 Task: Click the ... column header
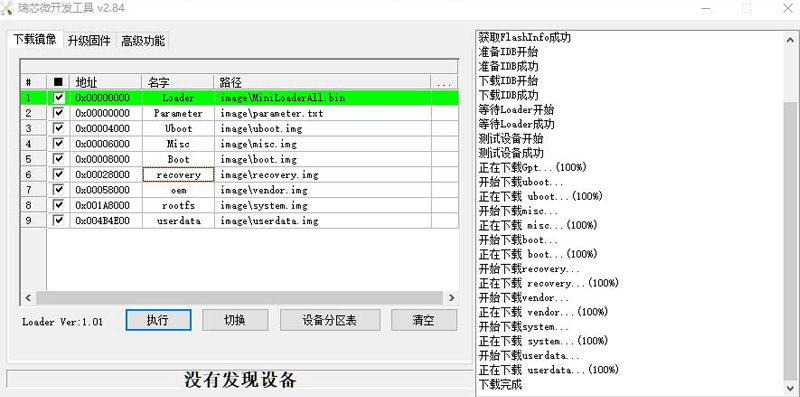(444, 82)
